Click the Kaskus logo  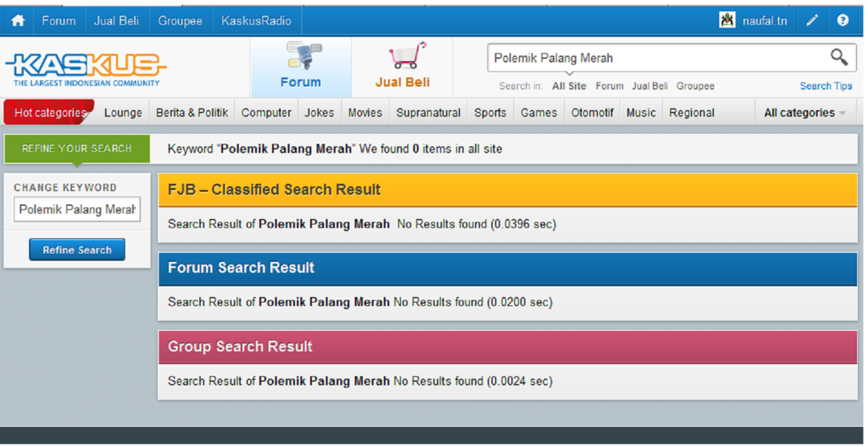[85, 69]
